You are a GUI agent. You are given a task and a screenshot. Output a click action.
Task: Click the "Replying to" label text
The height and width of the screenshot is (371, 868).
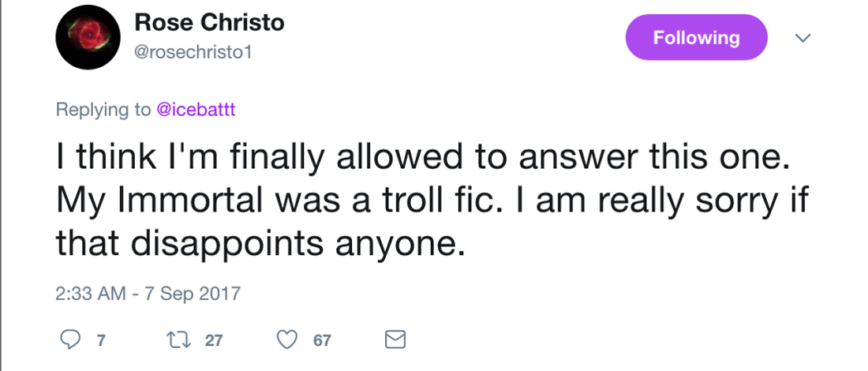coord(103,110)
